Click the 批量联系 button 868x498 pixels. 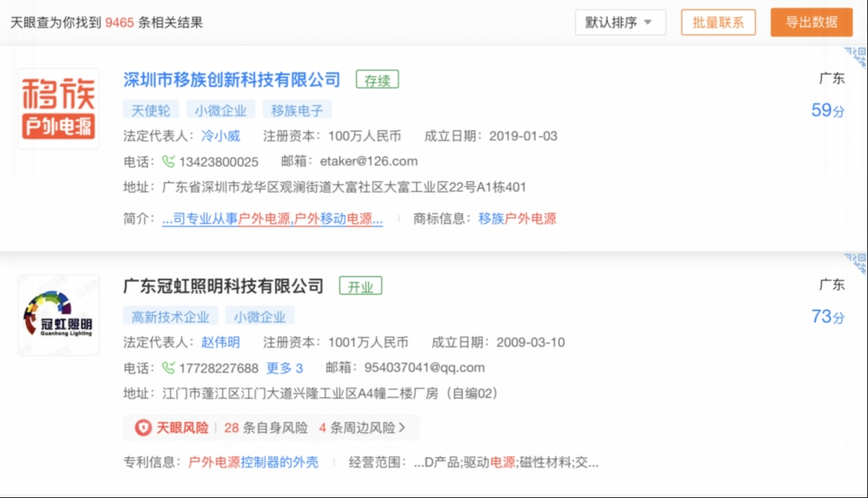[x=718, y=23]
